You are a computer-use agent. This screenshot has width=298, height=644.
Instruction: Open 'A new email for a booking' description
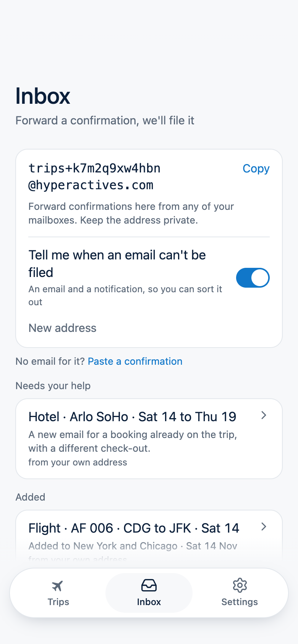[133, 441]
